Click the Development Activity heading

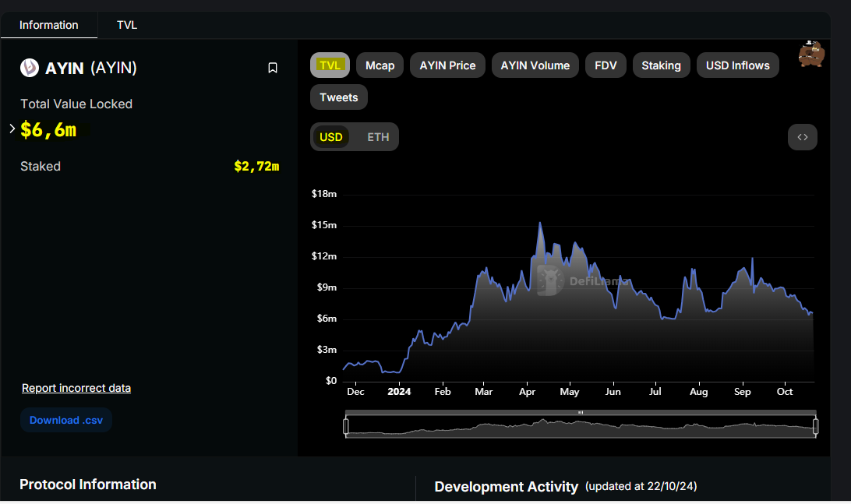[507, 487]
